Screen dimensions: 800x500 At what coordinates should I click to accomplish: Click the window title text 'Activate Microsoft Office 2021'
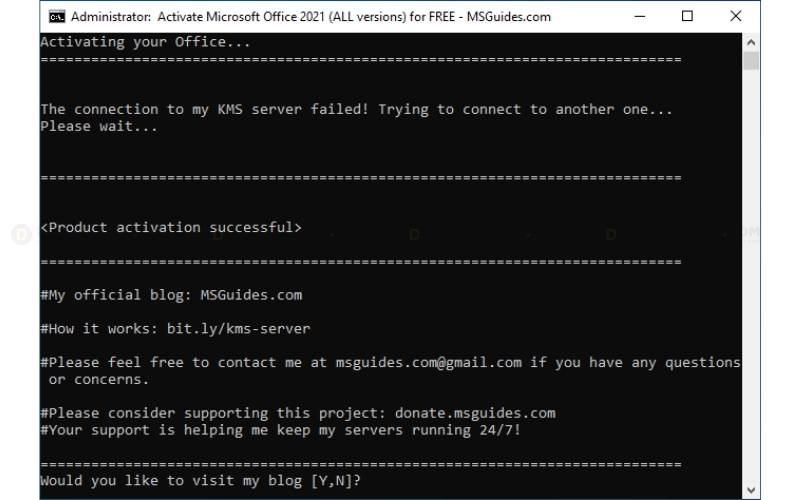[x=241, y=17]
